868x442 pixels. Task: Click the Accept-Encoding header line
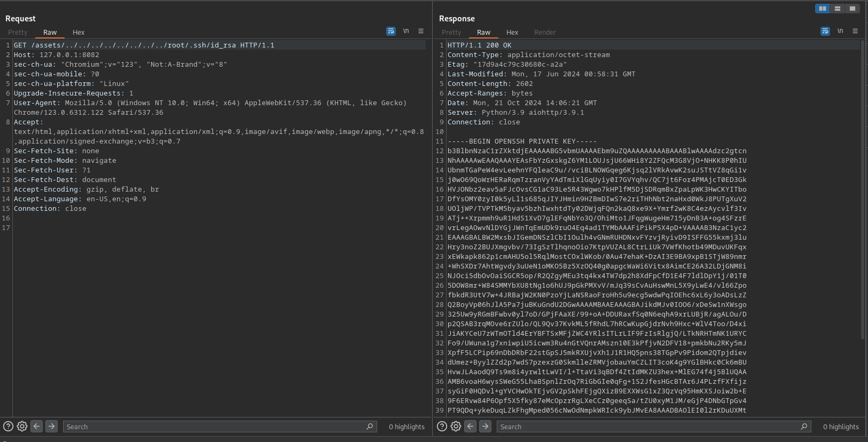(87, 190)
